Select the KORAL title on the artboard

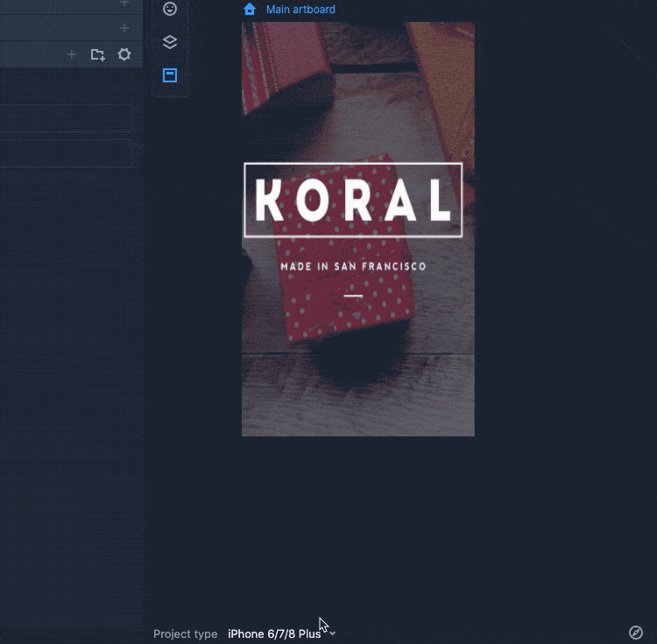pos(353,201)
